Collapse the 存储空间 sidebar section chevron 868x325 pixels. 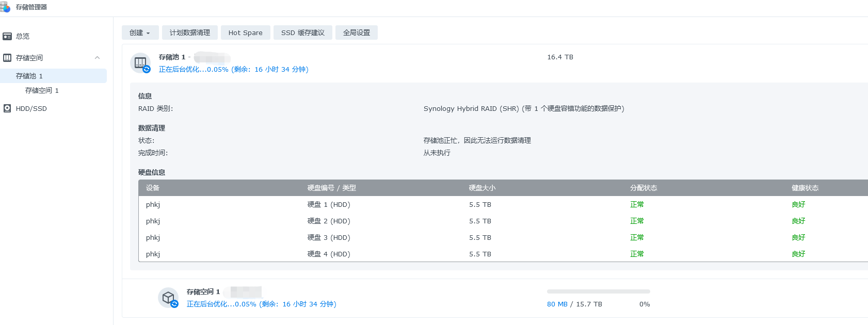tap(97, 58)
